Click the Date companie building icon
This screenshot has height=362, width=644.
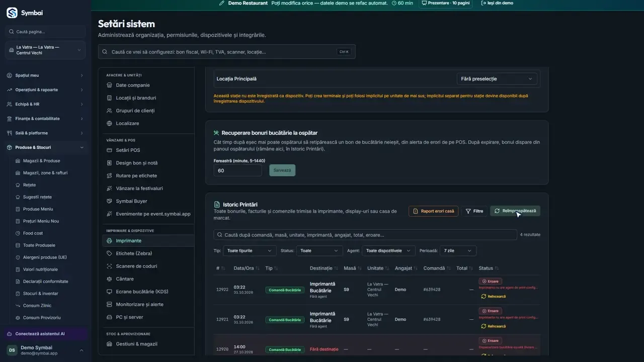(110, 85)
